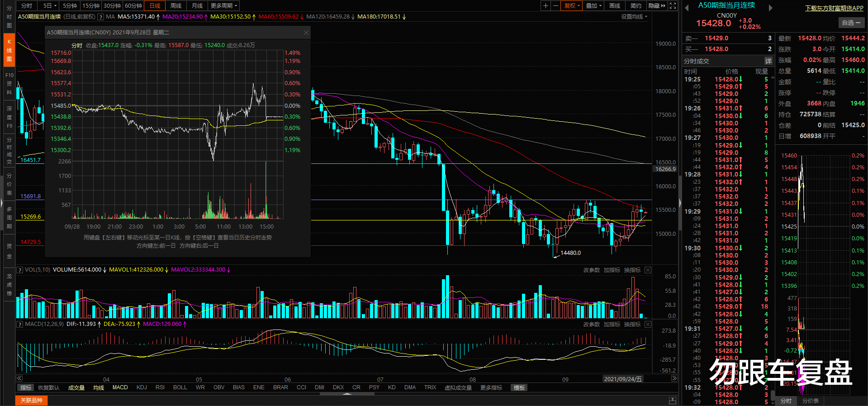Expand hidden panel with 隐藏 button

coord(657,5)
